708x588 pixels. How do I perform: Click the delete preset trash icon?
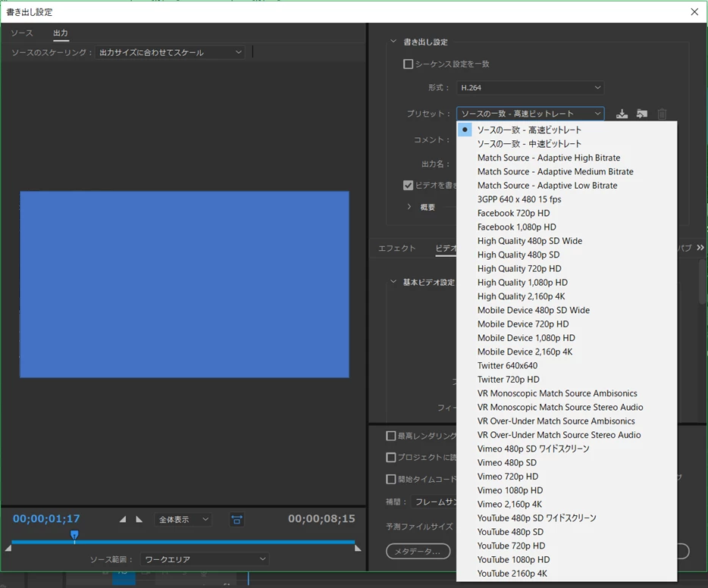[662, 114]
